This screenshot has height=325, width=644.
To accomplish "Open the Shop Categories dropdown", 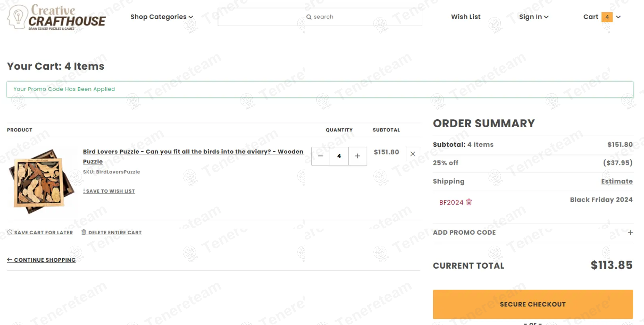I will tap(162, 17).
